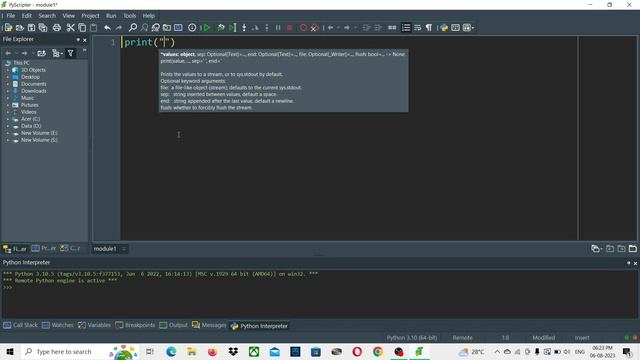Viewport: 640px width, 360px height.
Task: Expand the Acer (C:) drive
Action: tap(8, 119)
